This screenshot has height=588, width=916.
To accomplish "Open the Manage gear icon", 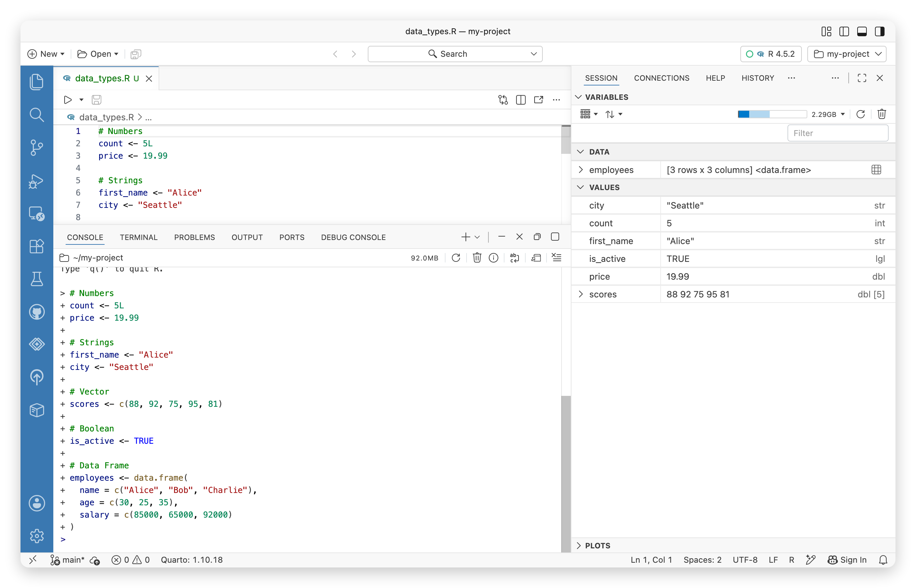I will (37, 536).
